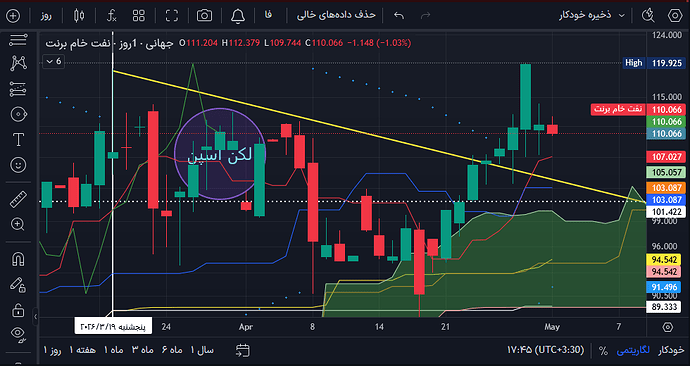This screenshot has height=366, width=690.
Task: Open the fx indicators menu
Action: click(112, 16)
